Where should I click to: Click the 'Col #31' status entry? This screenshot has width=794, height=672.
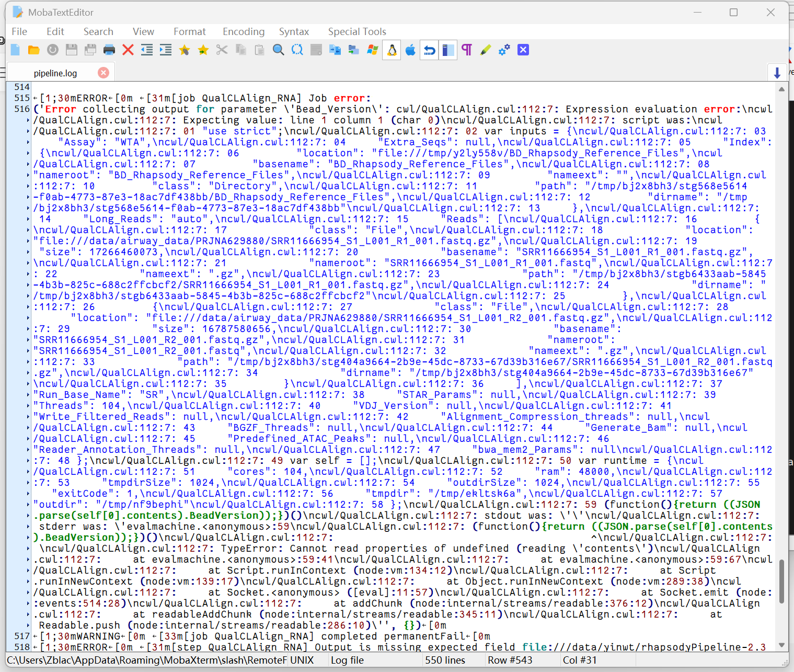(580, 660)
